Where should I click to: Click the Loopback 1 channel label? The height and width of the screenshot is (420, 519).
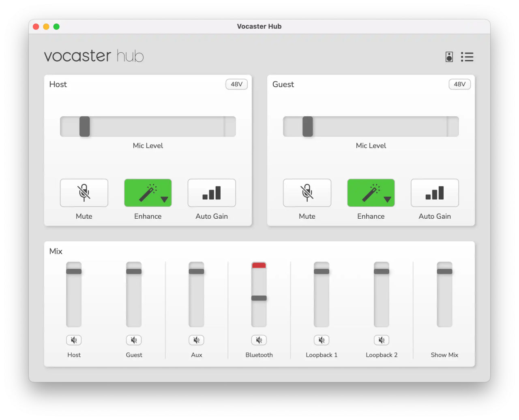[x=322, y=355]
